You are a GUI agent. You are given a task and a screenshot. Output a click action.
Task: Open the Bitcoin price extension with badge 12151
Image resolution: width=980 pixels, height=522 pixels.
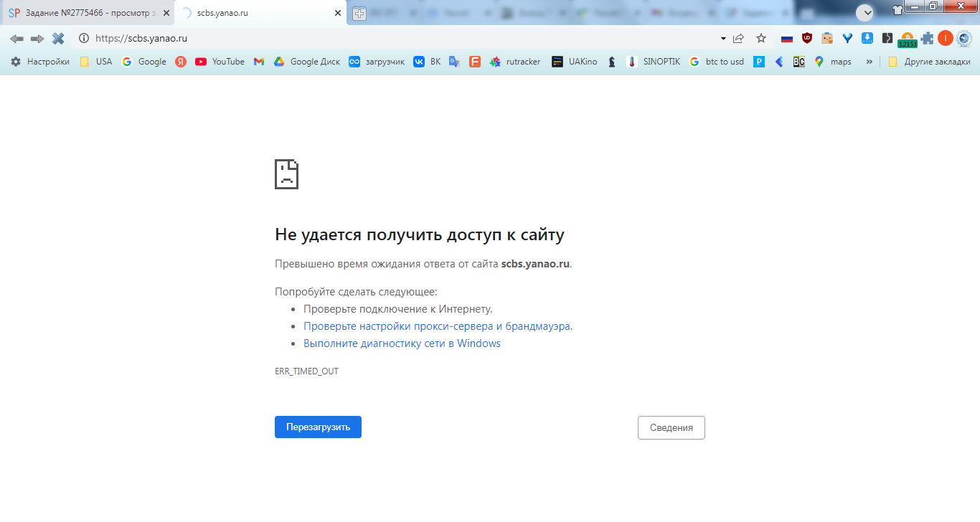click(x=908, y=40)
